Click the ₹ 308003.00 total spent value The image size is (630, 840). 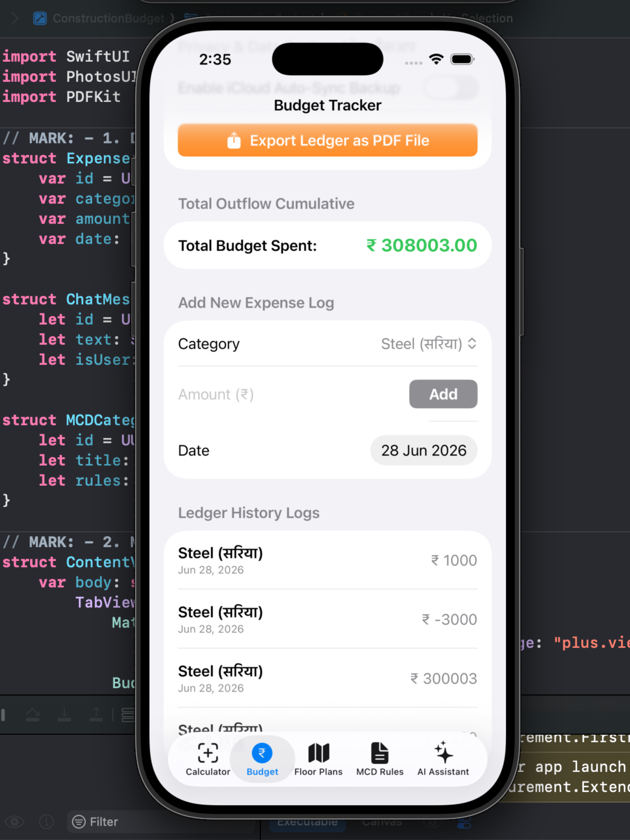pyautogui.click(x=422, y=245)
